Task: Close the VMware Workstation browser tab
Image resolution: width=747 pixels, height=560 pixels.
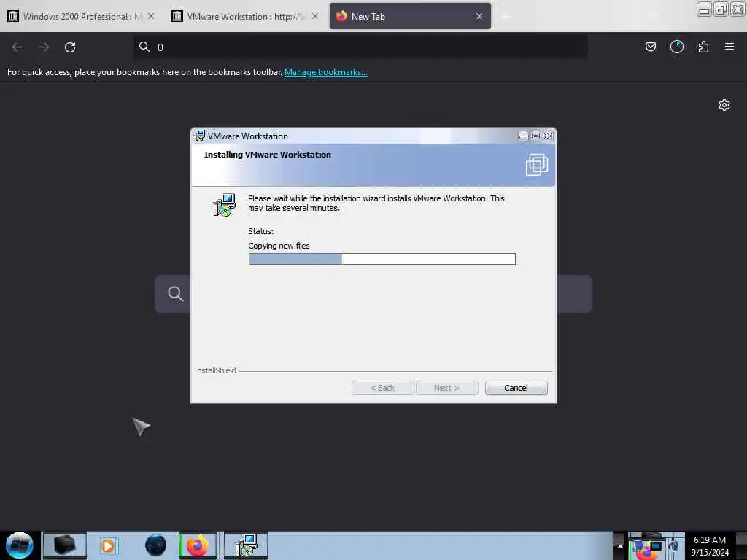Action: click(315, 16)
